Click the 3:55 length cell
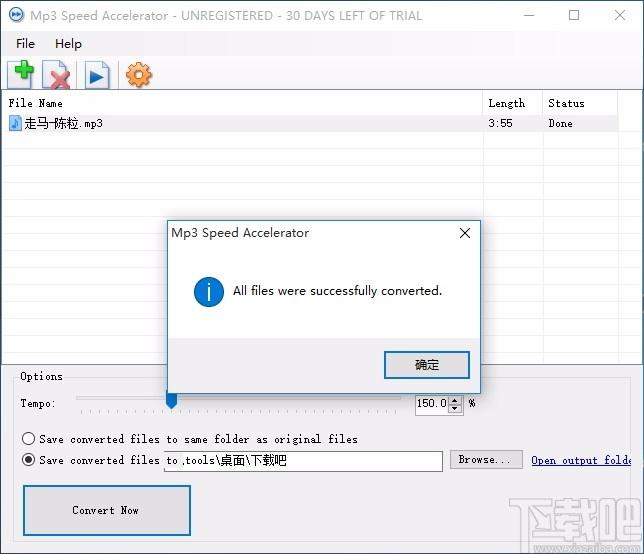Image resolution: width=644 pixels, height=554 pixels. [x=500, y=124]
